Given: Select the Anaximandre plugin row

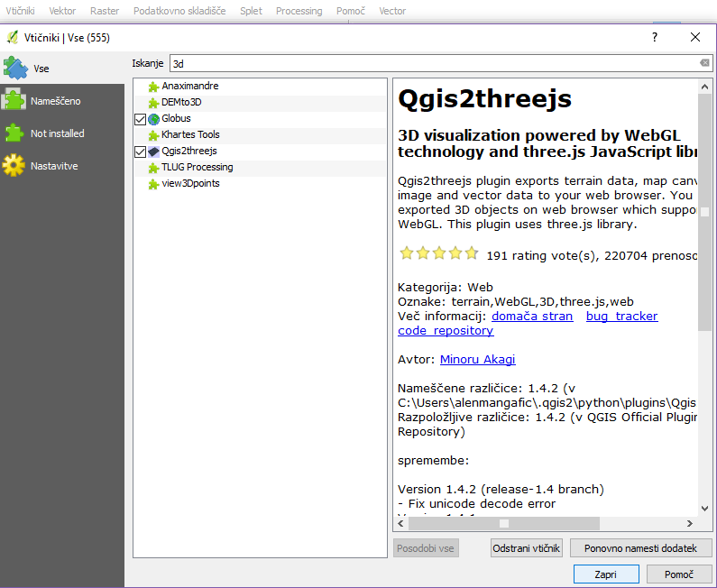Looking at the screenshot, I should [260, 86].
